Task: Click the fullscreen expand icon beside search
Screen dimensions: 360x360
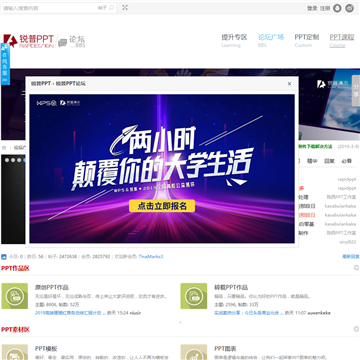Action: click(125, 7)
